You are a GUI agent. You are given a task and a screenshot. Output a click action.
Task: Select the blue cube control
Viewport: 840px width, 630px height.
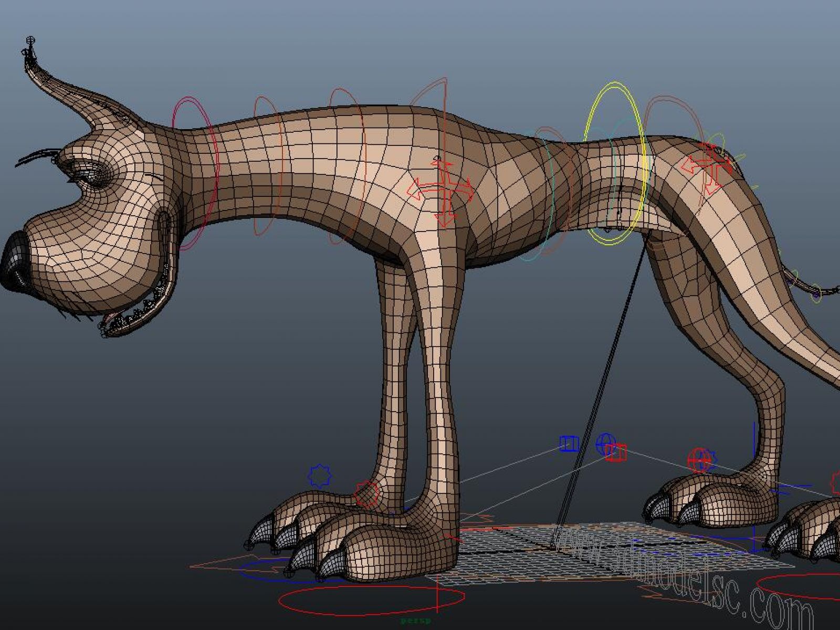(x=568, y=444)
